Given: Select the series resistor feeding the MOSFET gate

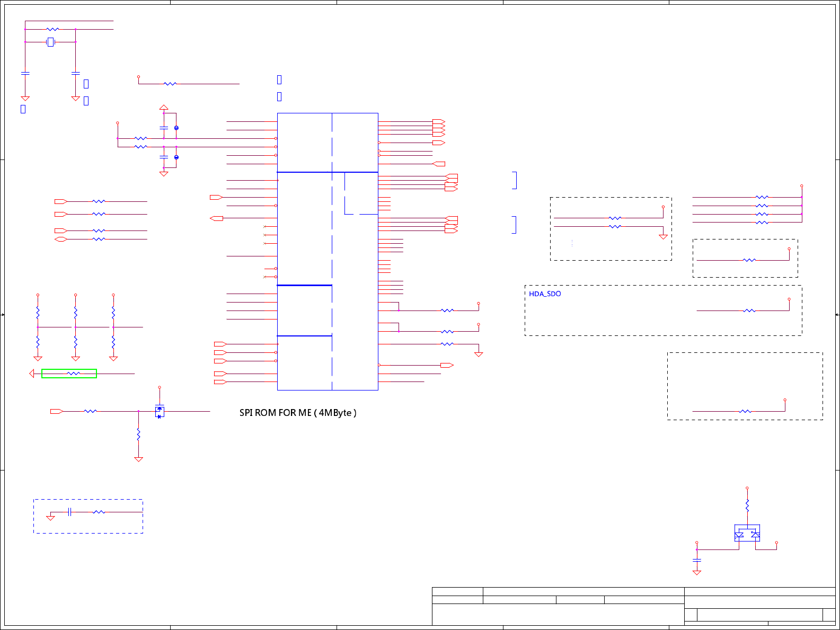Looking at the screenshot, I should (91, 411).
